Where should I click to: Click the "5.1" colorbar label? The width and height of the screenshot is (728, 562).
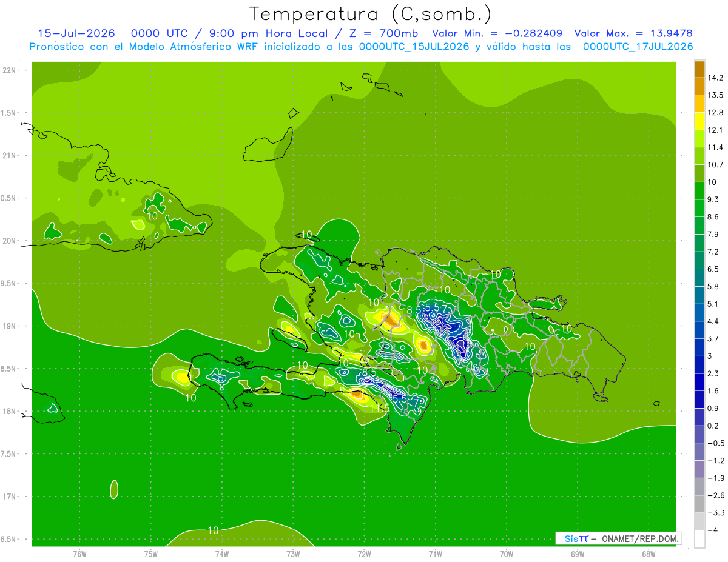pyautogui.click(x=713, y=304)
